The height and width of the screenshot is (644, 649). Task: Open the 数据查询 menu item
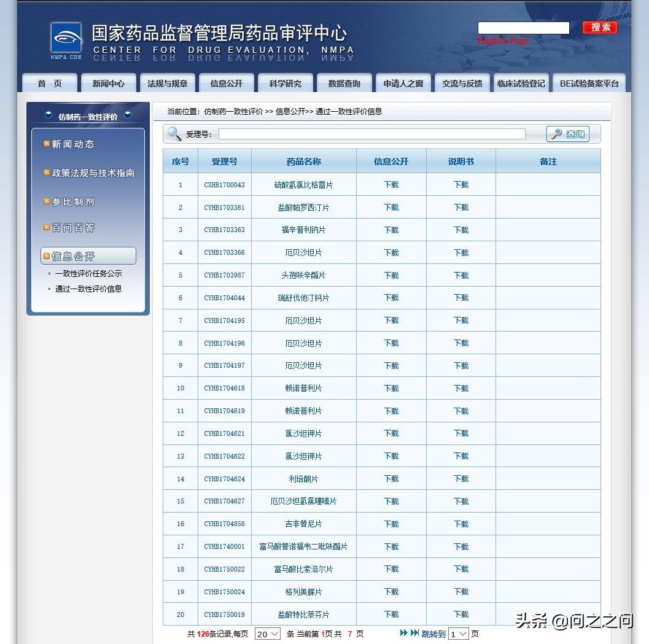(x=344, y=82)
